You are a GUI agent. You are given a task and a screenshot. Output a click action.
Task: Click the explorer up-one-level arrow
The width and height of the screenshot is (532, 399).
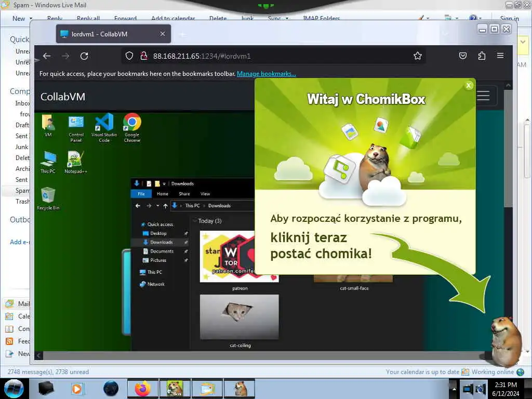point(165,206)
